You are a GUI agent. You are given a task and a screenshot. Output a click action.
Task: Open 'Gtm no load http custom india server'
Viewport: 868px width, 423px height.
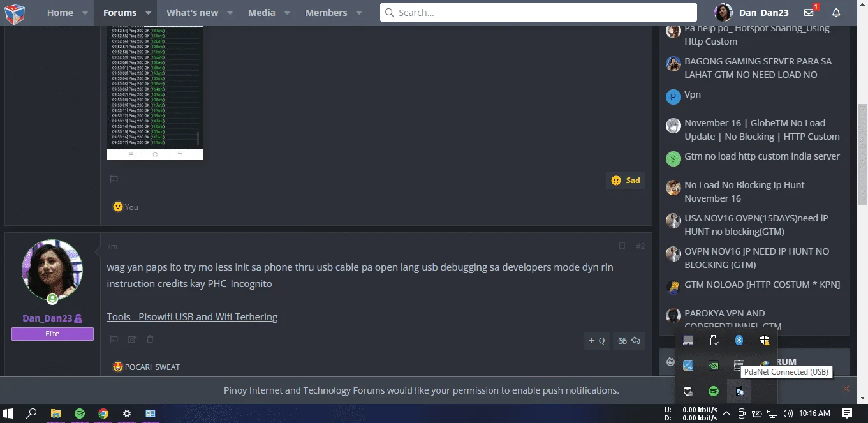(762, 156)
